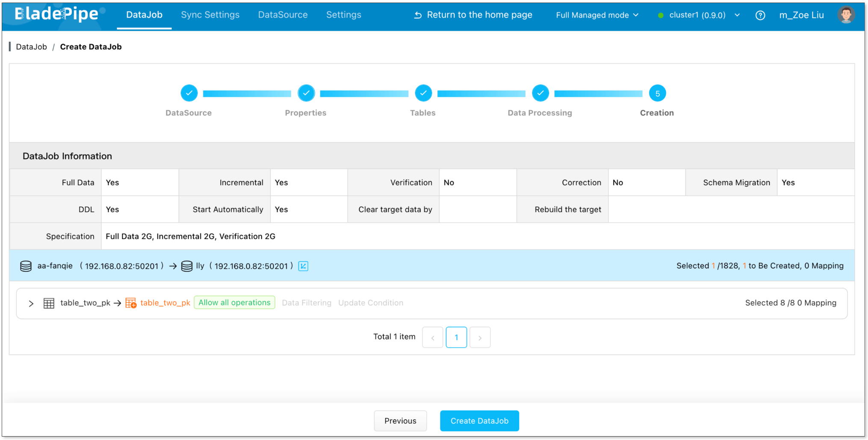
Task: Click the DataSource step checkmark circle
Action: 189,93
